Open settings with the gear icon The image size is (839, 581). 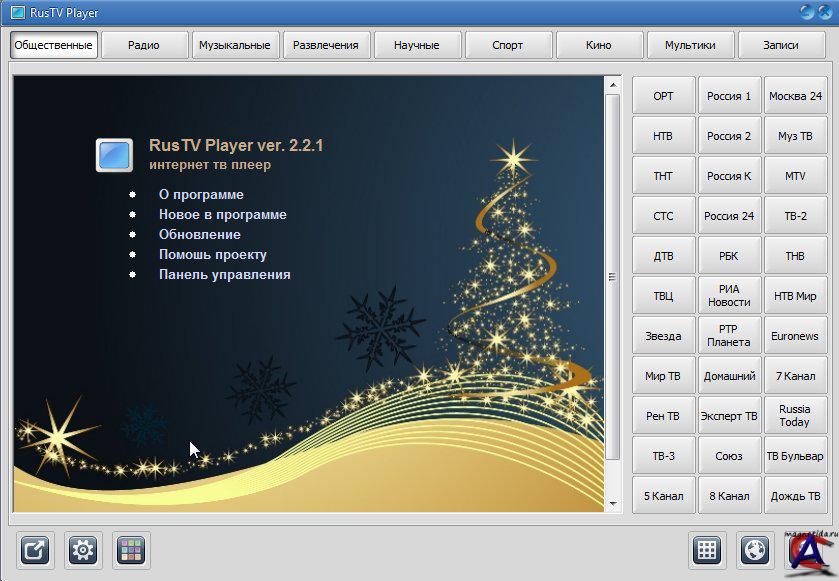click(84, 550)
